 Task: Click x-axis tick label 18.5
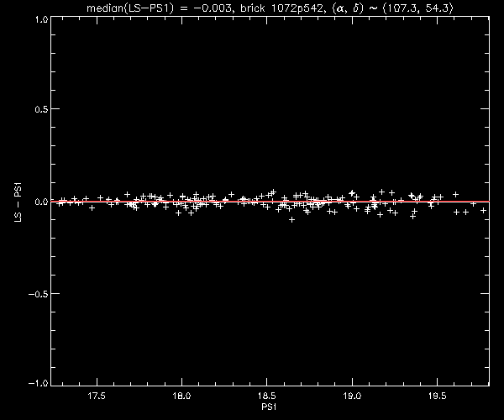coord(267,396)
